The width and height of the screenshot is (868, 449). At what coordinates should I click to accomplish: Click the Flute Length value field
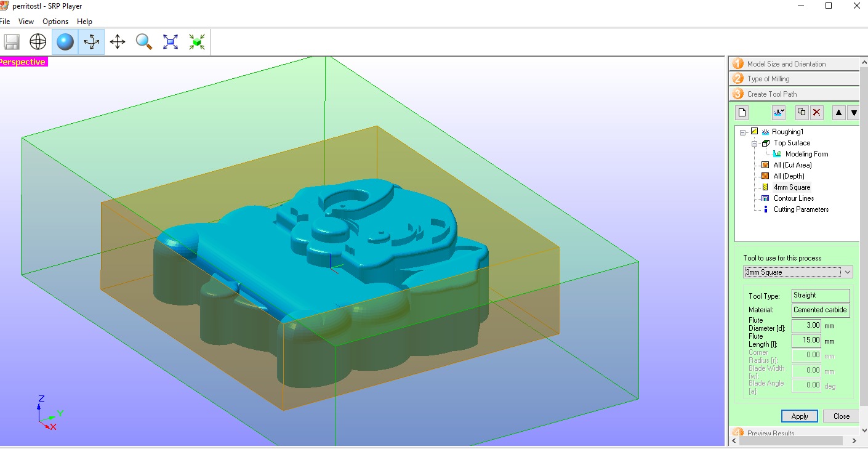point(806,340)
